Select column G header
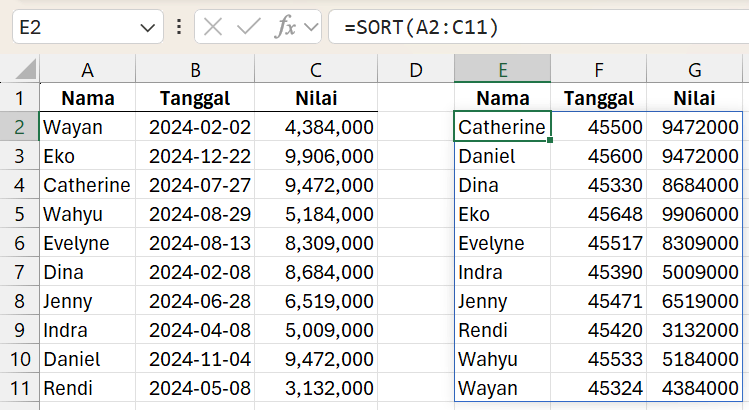Screen dimensions: 749x410 [695, 70]
